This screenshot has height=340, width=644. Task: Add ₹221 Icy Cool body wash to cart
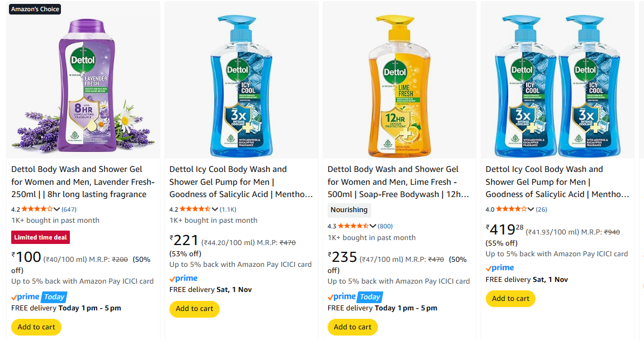[x=195, y=309]
